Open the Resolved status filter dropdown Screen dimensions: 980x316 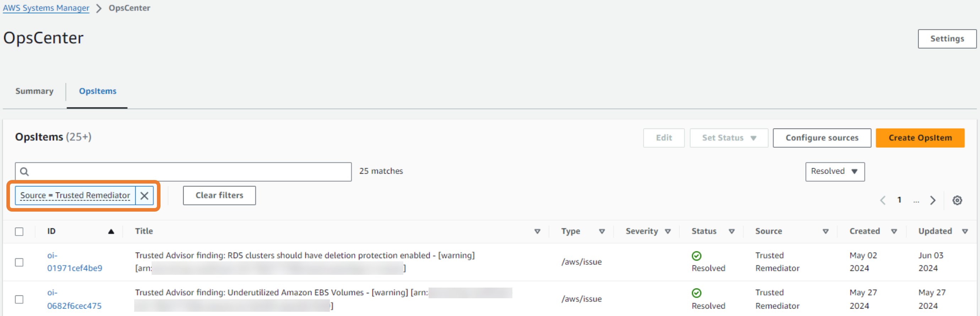click(x=834, y=171)
